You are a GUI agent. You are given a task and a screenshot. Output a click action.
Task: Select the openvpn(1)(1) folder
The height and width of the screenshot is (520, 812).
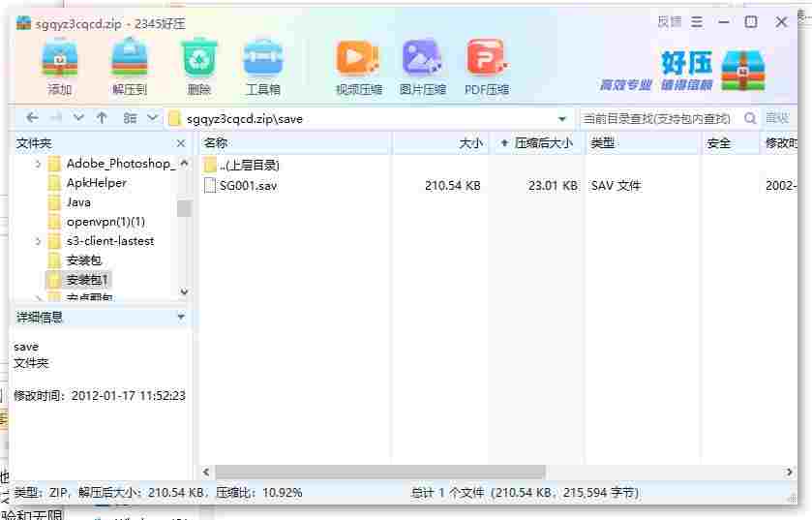(x=105, y=222)
